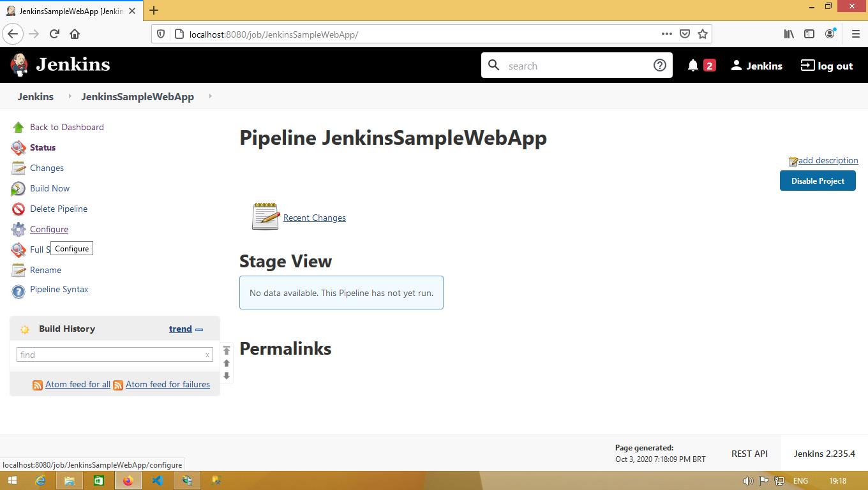The height and width of the screenshot is (490, 868).
Task: Click the Recent Changes notepad icon
Action: click(266, 217)
